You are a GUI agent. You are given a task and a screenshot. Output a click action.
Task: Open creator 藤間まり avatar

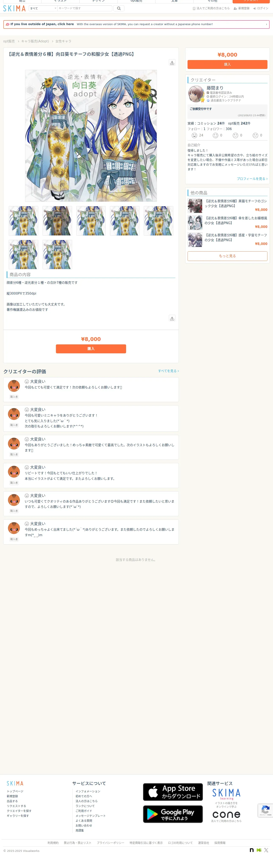pos(196,94)
